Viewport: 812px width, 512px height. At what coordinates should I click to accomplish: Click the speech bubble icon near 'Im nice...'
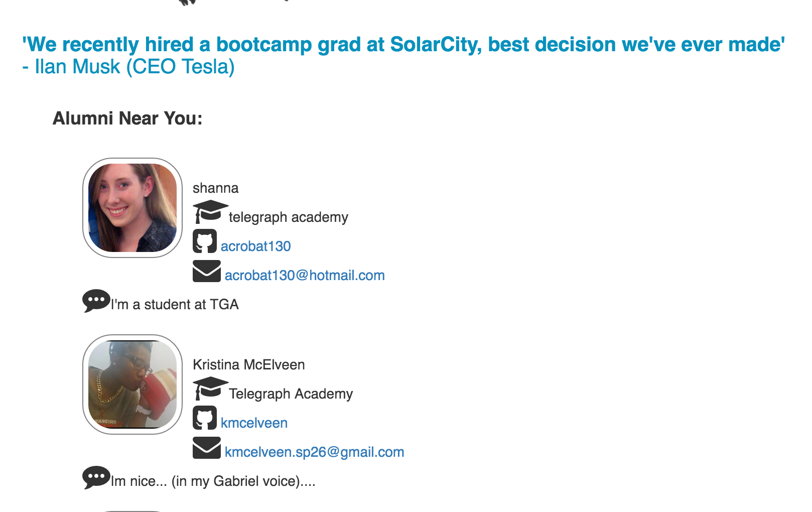[96, 477]
